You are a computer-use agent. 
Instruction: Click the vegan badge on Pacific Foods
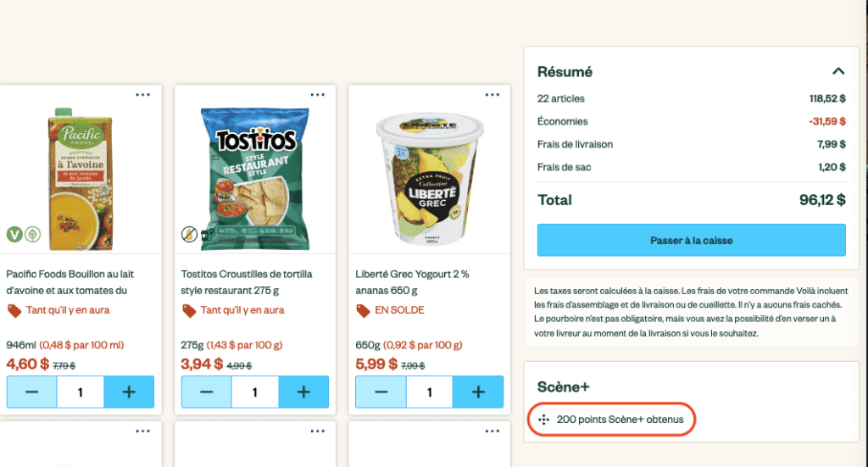click(x=14, y=234)
